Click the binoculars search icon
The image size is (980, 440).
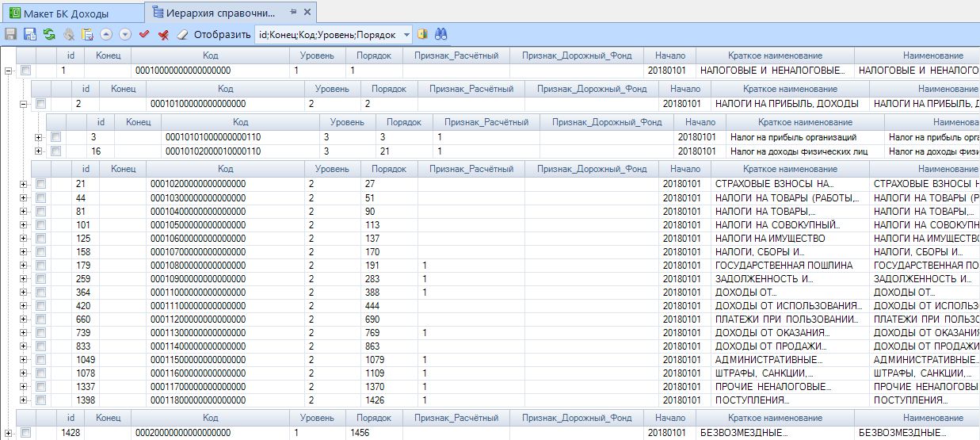(441, 35)
